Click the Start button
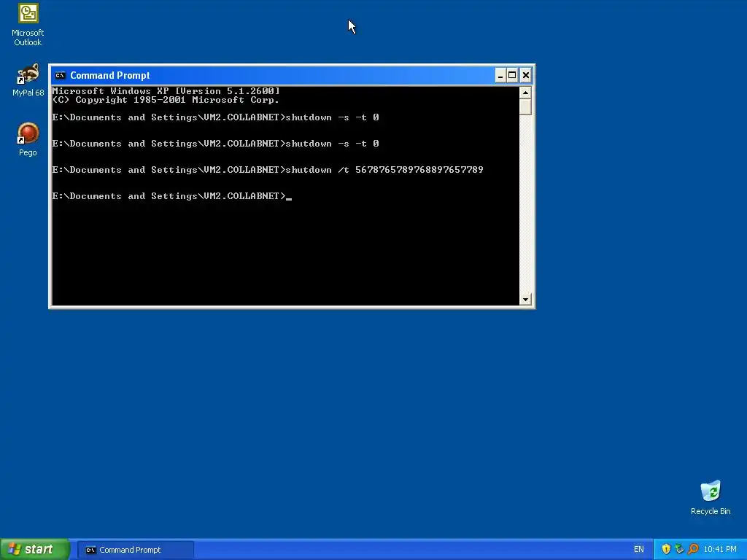747x560 pixels. pyautogui.click(x=34, y=549)
